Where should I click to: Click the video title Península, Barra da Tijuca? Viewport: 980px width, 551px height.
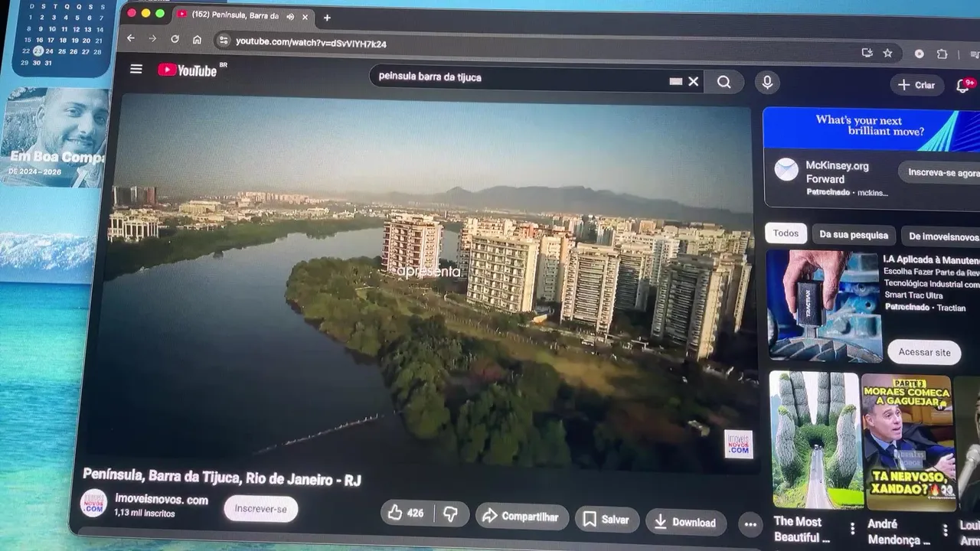pos(222,477)
